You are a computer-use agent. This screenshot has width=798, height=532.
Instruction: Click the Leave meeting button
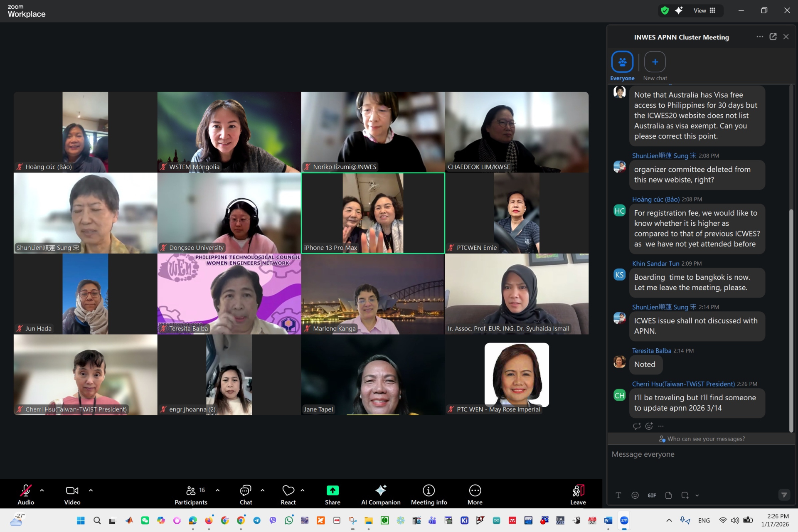[x=578, y=494]
